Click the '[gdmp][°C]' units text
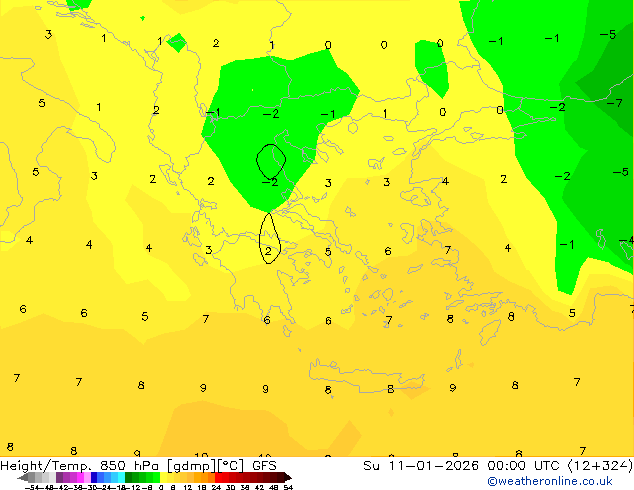This screenshot has height=490, width=634. click(205, 466)
